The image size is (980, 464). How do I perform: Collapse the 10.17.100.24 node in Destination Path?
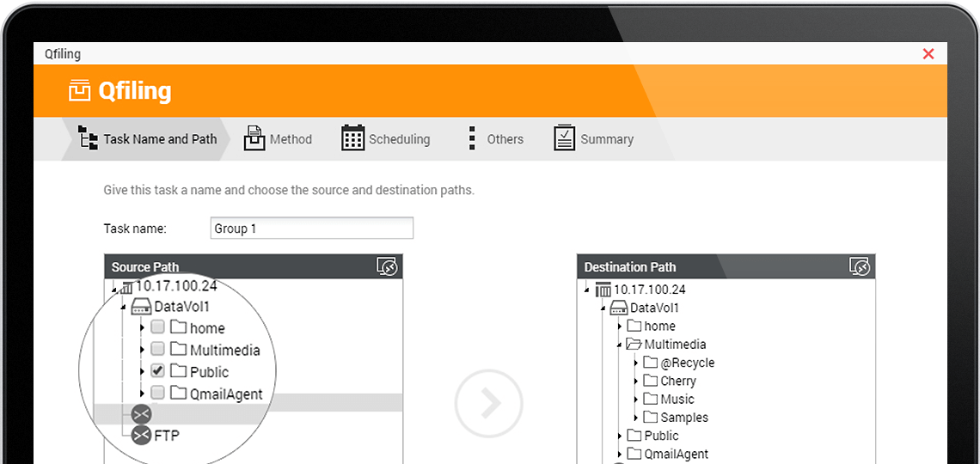coord(587,290)
